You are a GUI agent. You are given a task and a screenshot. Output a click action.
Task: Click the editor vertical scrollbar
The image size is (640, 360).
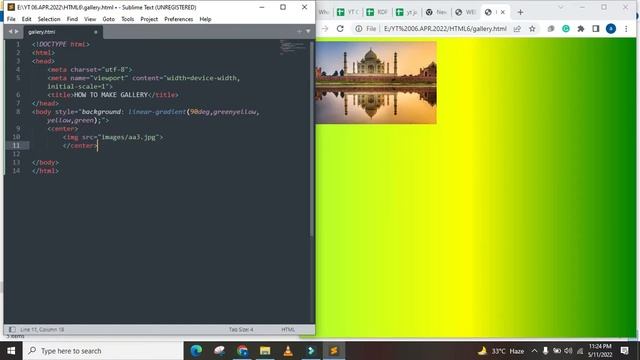312,139
